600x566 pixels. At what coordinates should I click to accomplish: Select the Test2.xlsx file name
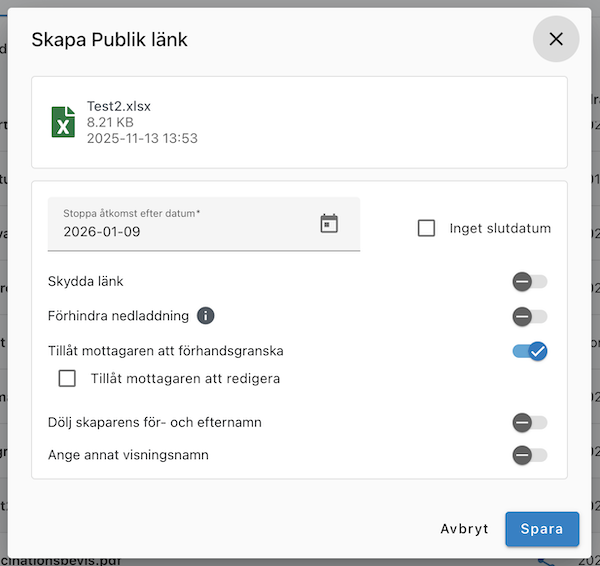pos(119,106)
